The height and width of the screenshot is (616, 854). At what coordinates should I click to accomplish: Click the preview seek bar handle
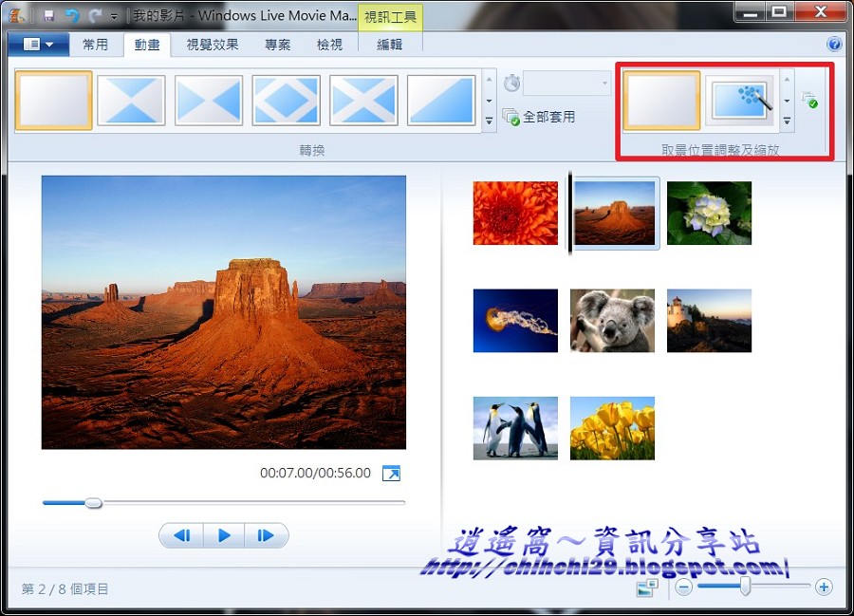(x=93, y=503)
